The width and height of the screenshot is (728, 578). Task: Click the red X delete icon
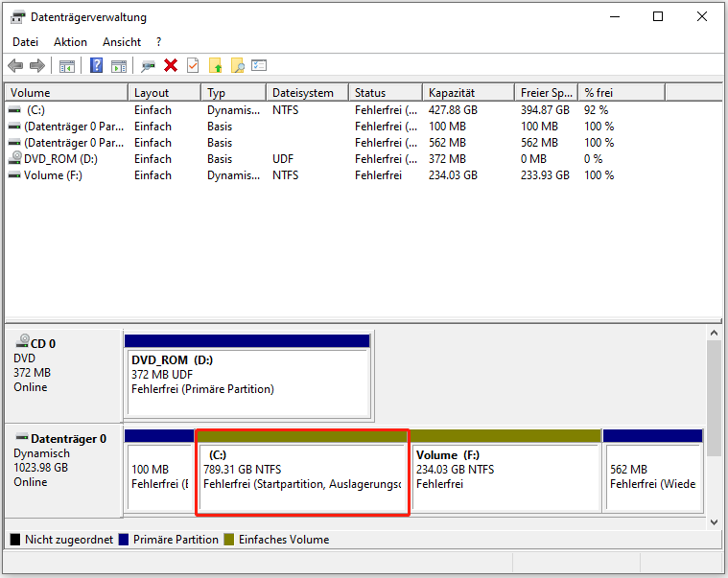171,65
